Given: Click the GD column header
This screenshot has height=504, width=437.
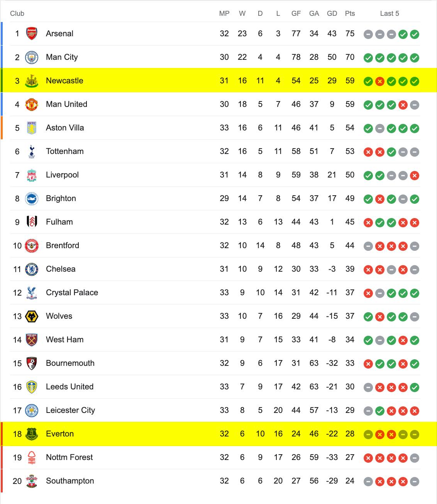Looking at the screenshot, I should click(x=332, y=14).
